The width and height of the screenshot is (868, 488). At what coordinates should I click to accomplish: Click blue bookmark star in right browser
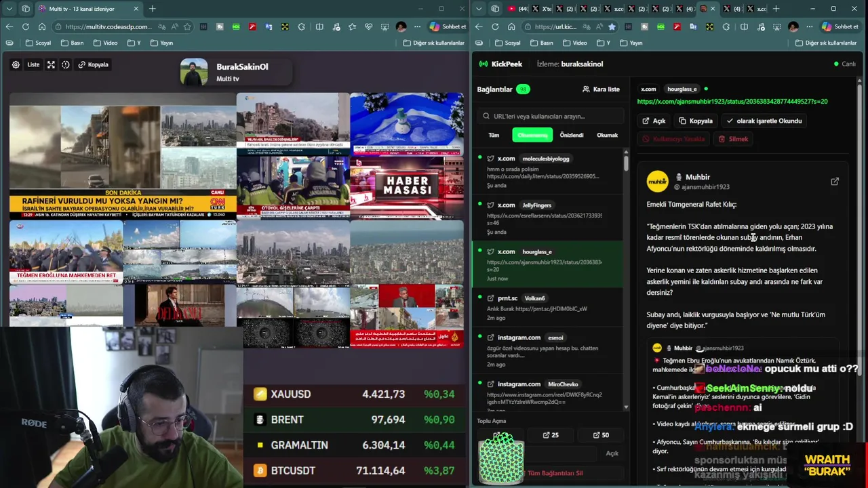612,26
